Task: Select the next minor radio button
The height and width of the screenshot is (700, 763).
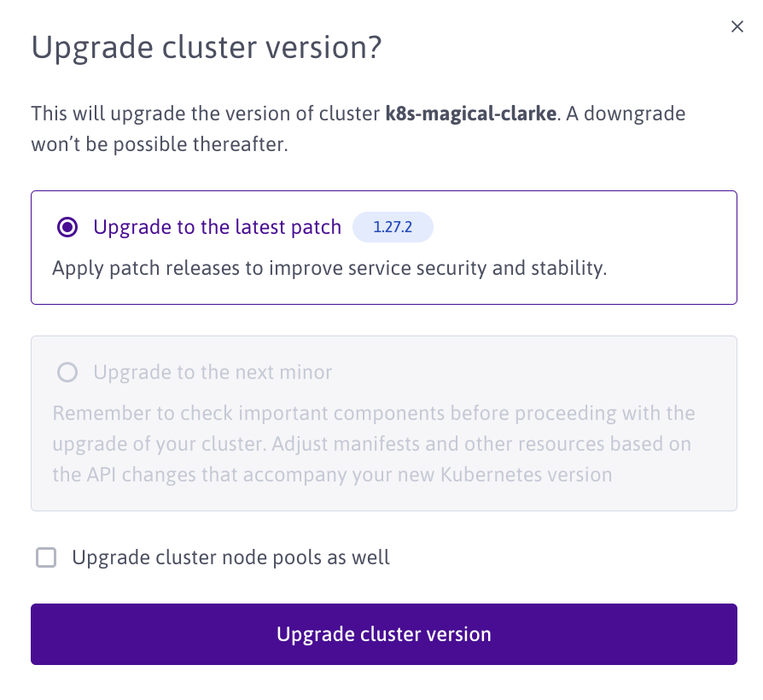Action: click(x=67, y=372)
